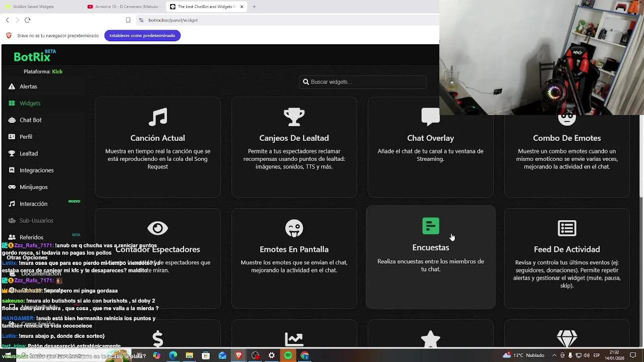644x362 pixels.
Task: Open site settings icon beside URL
Action: (x=141, y=20)
